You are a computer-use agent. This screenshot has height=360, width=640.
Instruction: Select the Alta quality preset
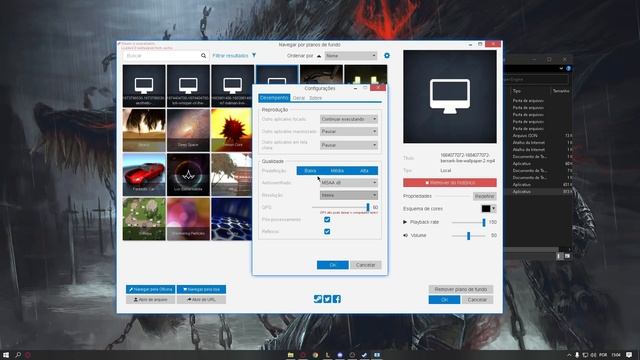[364, 171]
